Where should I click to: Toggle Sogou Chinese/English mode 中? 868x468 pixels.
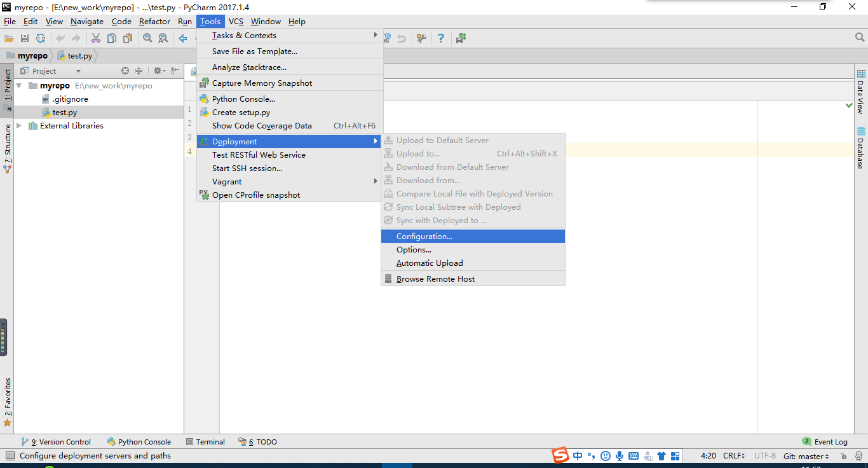578,456
